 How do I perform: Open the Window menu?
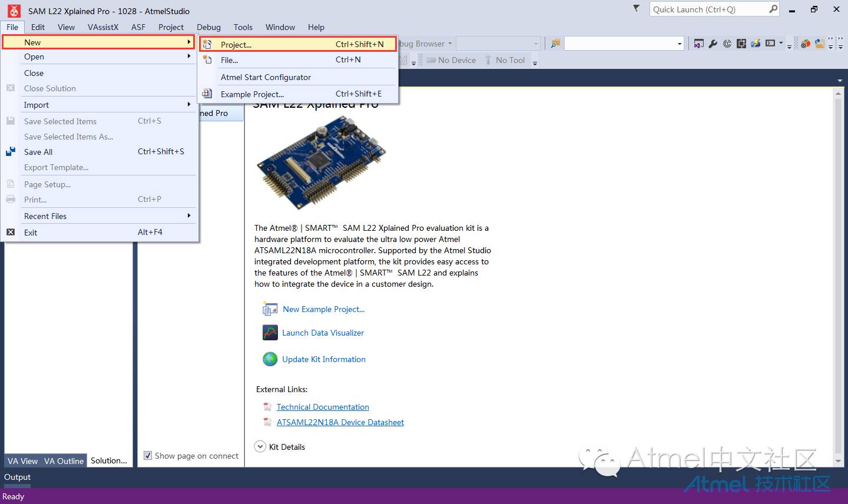pyautogui.click(x=280, y=27)
